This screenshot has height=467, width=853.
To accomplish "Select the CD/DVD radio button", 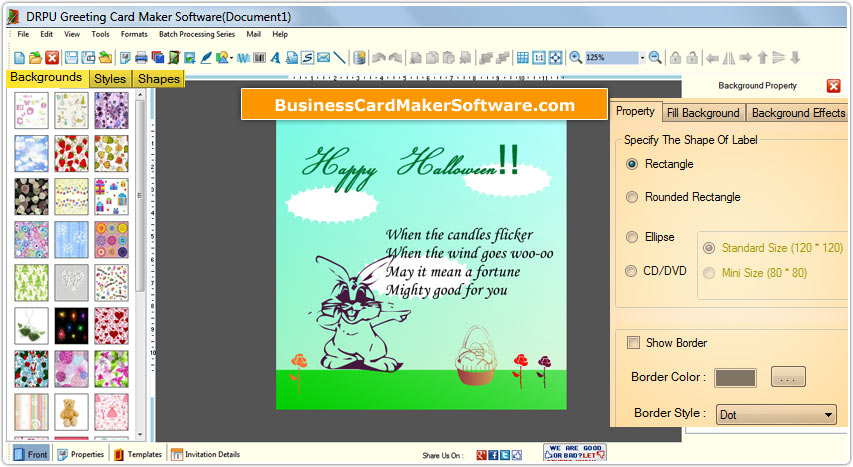I will [x=631, y=271].
